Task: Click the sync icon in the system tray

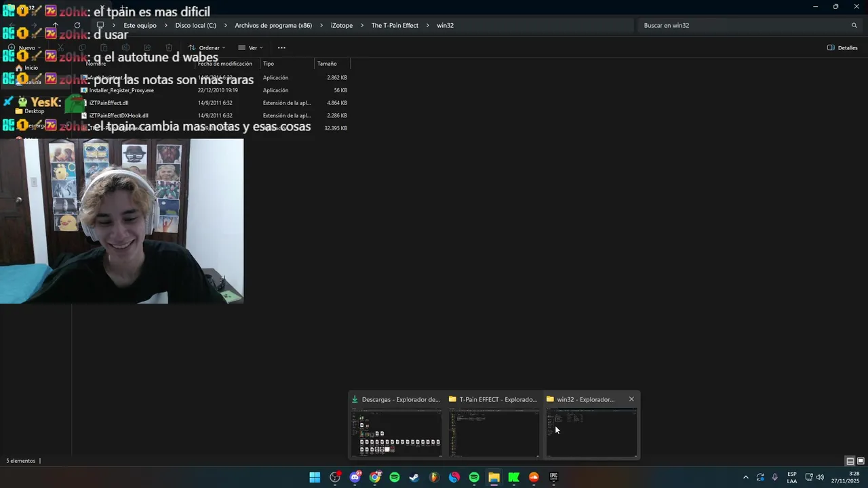Action: [x=760, y=477]
